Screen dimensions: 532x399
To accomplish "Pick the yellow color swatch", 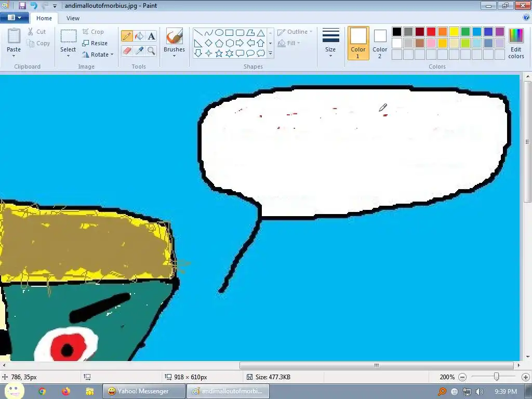I will pos(454,32).
